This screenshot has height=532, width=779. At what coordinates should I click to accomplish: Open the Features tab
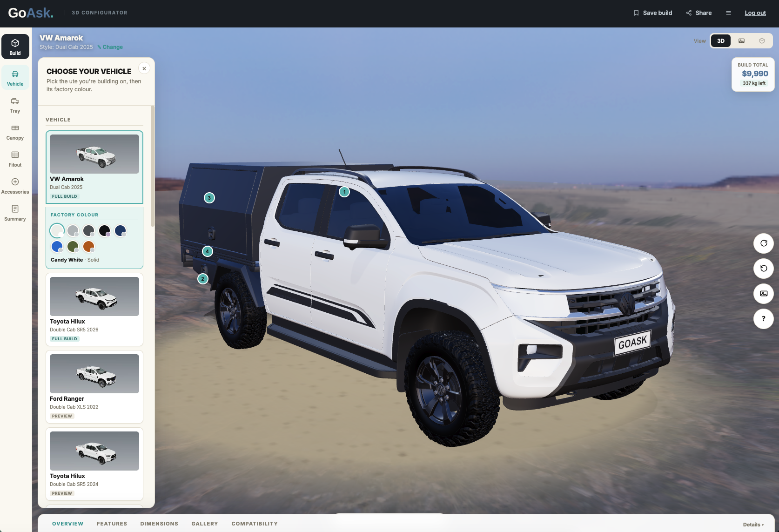coord(112,524)
